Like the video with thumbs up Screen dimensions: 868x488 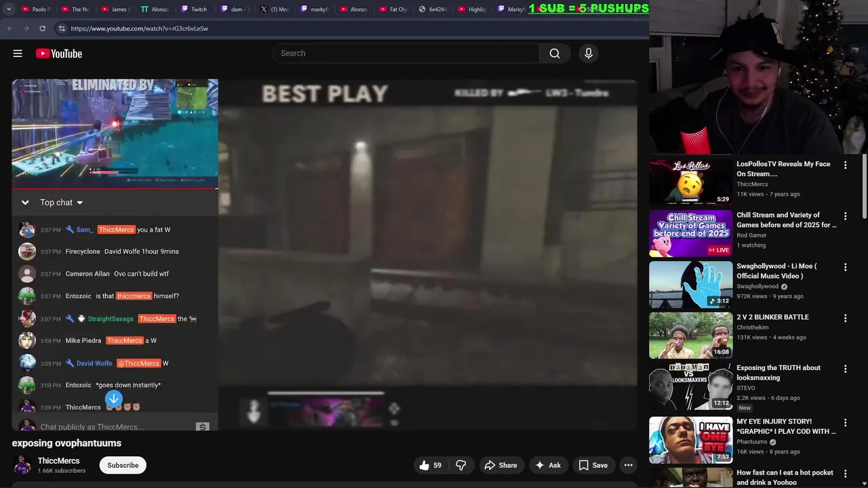430,465
